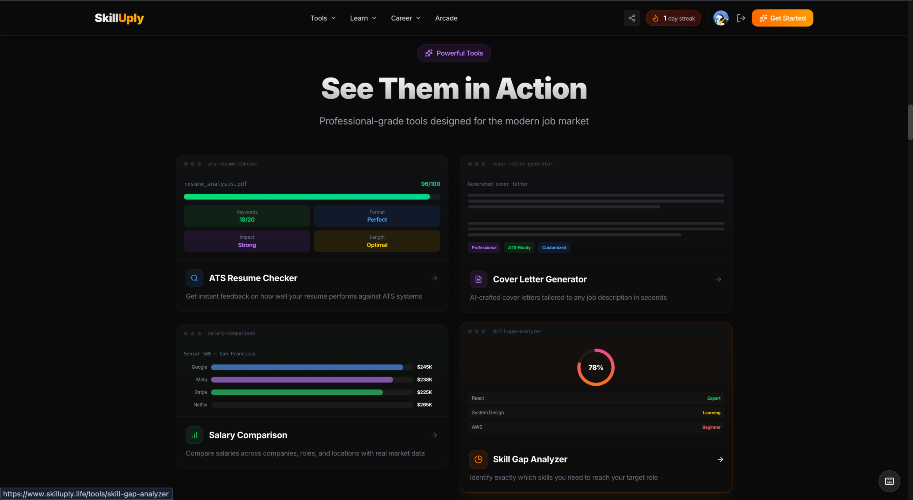Click the Customized tag

[x=554, y=247]
